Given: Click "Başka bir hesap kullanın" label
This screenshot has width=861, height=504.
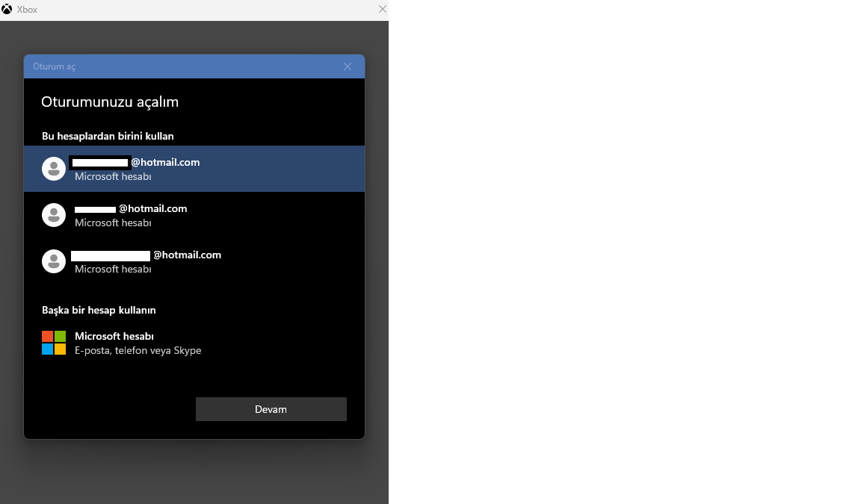Looking at the screenshot, I should [x=99, y=310].
